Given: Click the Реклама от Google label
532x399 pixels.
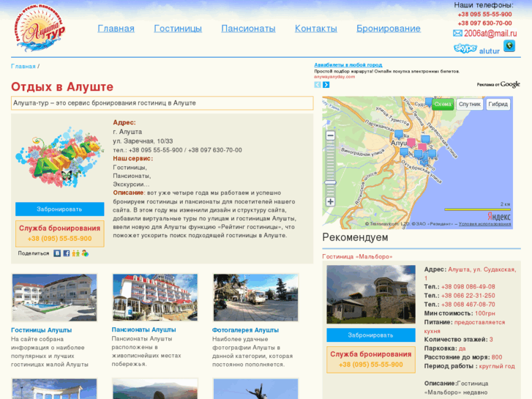Looking at the screenshot, I should (x=498, y=84).
